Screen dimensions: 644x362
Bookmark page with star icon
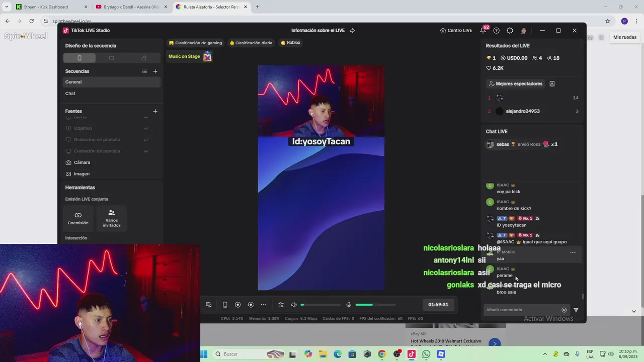point(608,21)
